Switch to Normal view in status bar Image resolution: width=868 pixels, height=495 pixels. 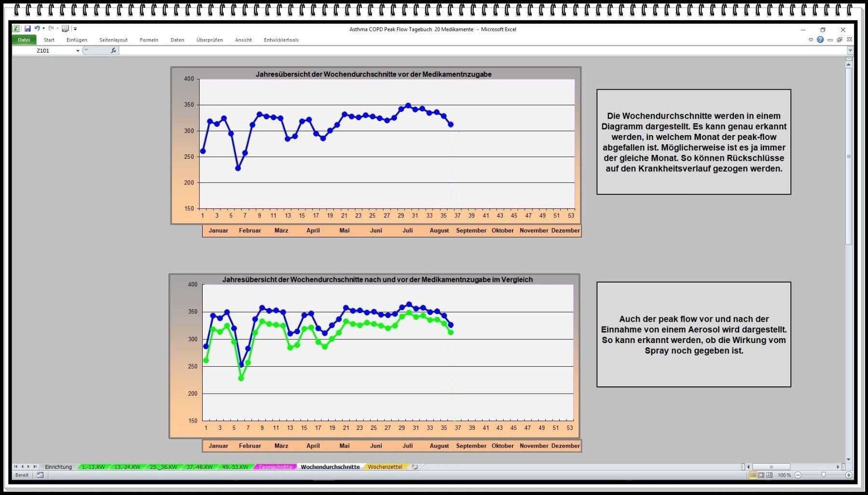(x=753, y=475)
